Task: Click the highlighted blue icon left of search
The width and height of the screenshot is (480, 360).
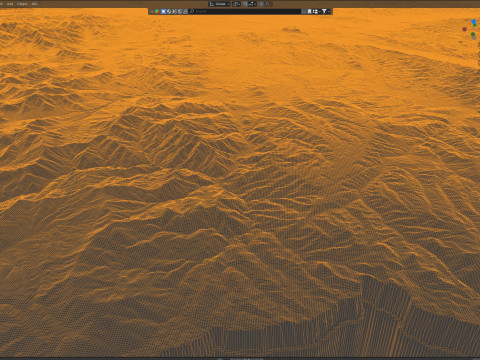Action: (163, 11)
